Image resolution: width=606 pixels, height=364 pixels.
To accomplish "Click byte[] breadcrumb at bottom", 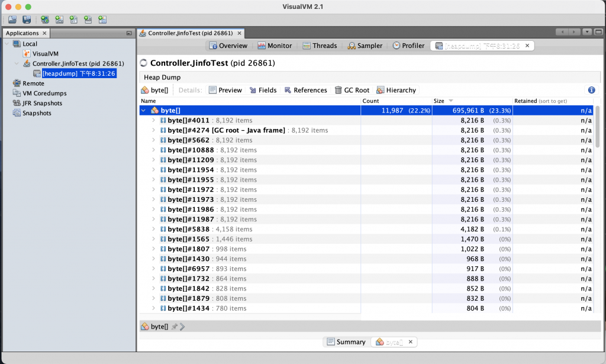I will (x=155, y=327).
